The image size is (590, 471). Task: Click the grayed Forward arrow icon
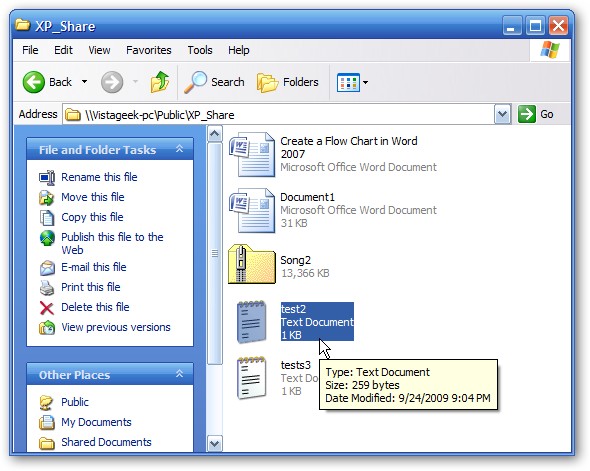112,82
